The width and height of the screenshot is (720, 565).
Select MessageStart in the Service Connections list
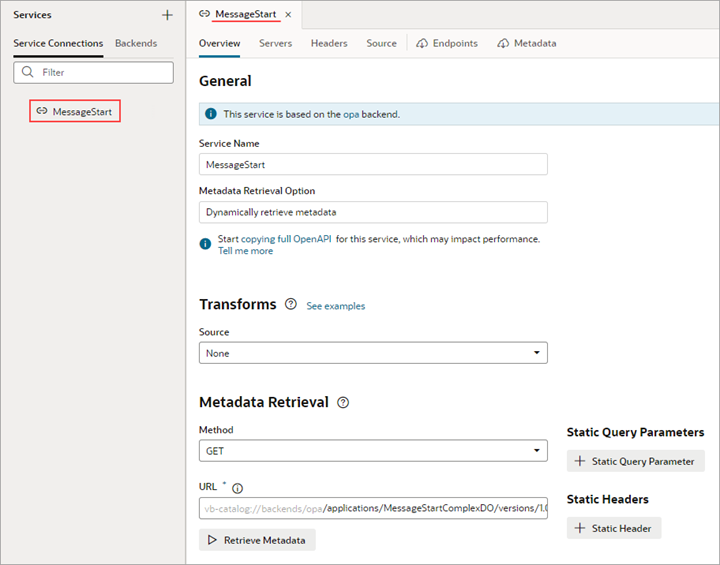(x=75, y=111)
